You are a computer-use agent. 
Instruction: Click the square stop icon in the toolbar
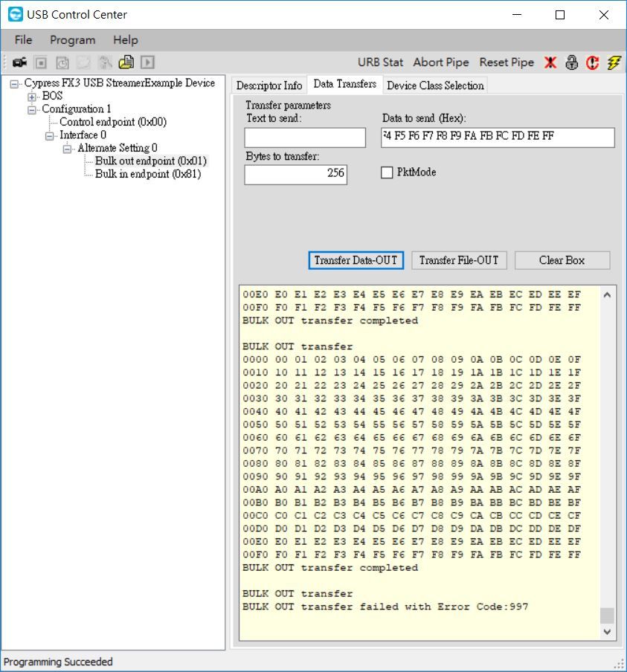[41, 62]
